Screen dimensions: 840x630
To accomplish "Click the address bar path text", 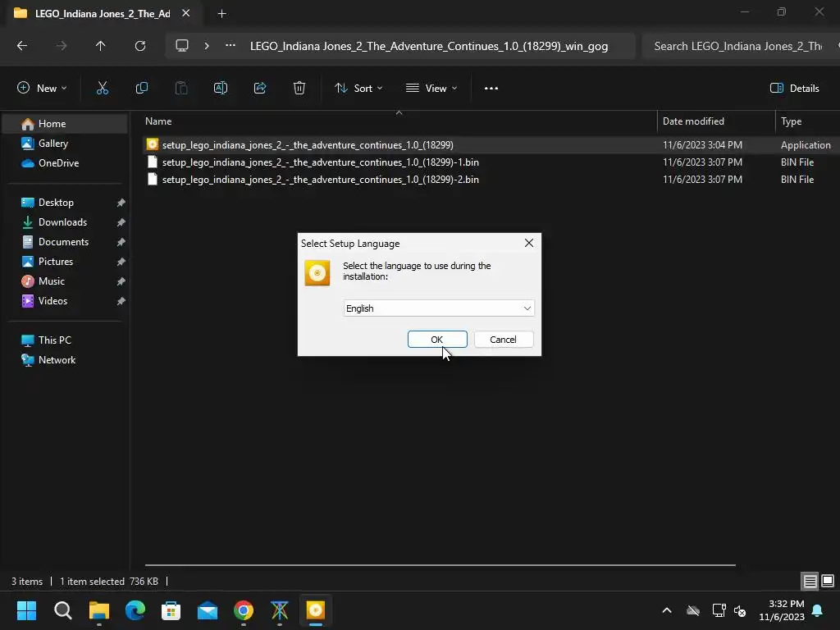I will 428,46.
